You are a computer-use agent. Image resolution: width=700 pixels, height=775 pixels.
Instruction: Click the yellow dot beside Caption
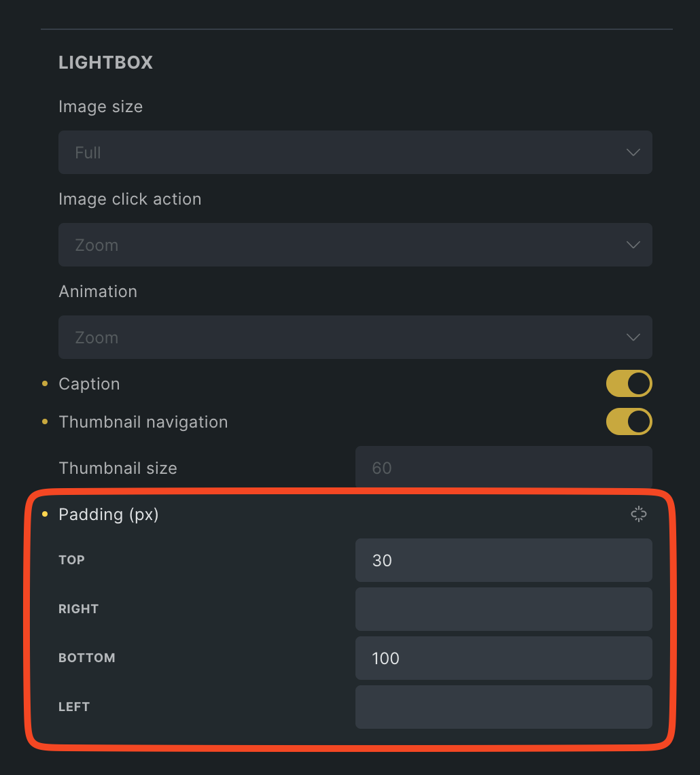point(45,383)
